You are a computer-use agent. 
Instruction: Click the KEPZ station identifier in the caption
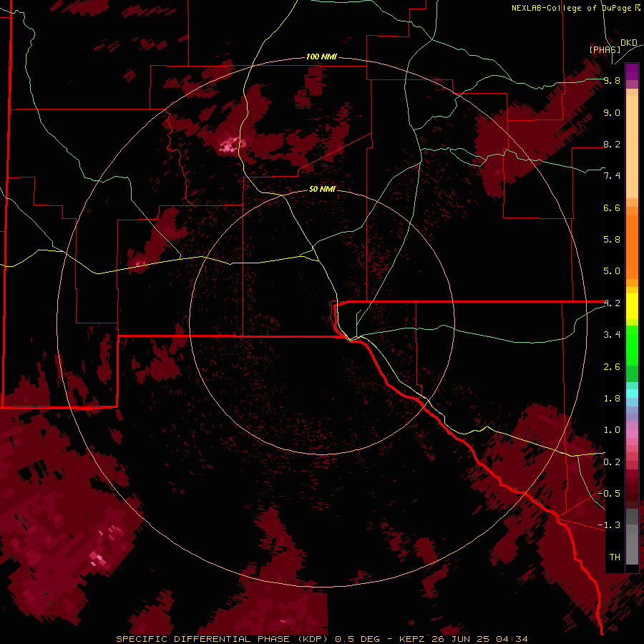coord(412,639)
